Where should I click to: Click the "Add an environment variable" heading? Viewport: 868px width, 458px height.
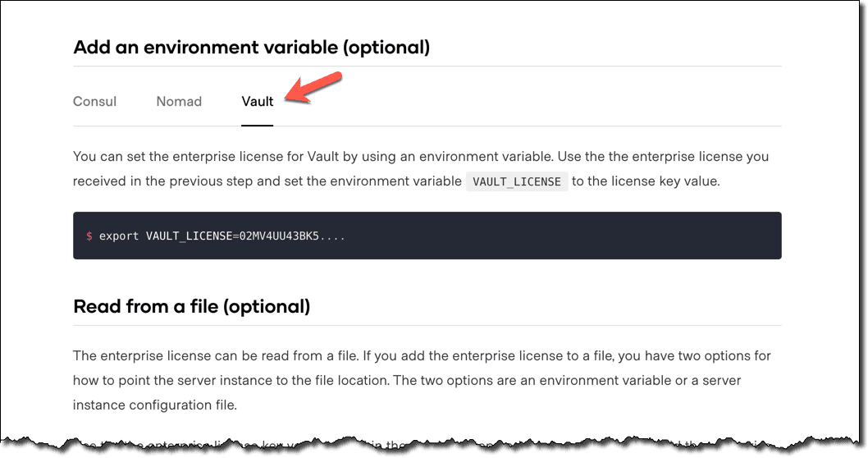251,47
